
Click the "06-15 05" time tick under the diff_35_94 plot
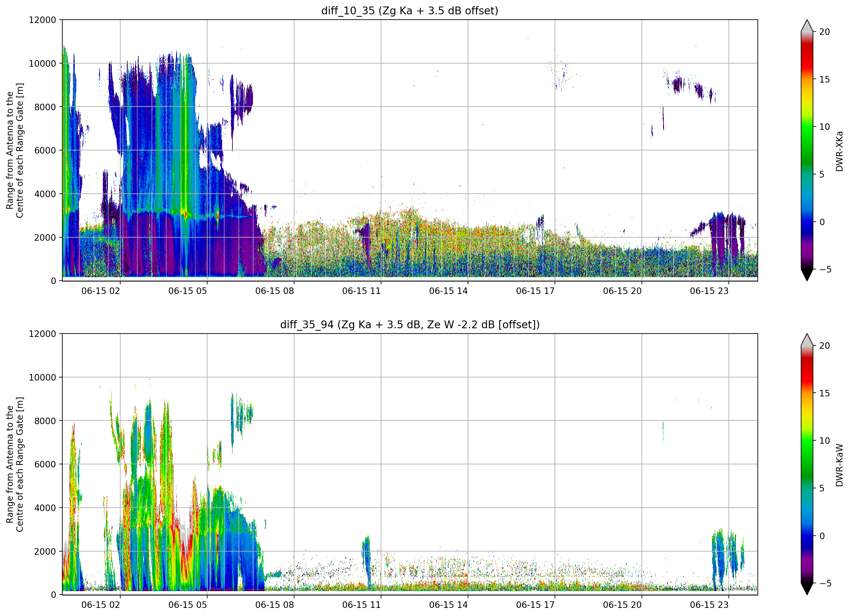click(187, 605)
